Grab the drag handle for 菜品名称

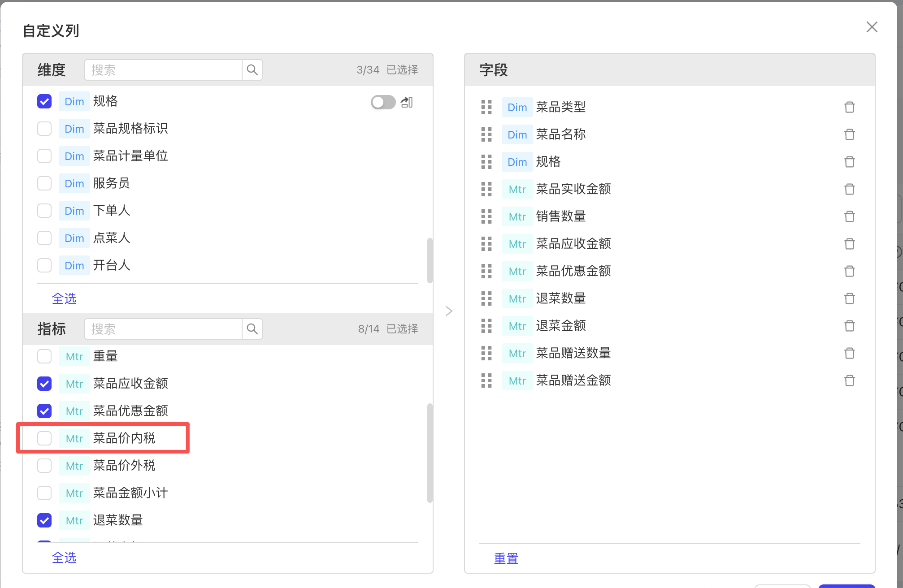pos(486,134)
